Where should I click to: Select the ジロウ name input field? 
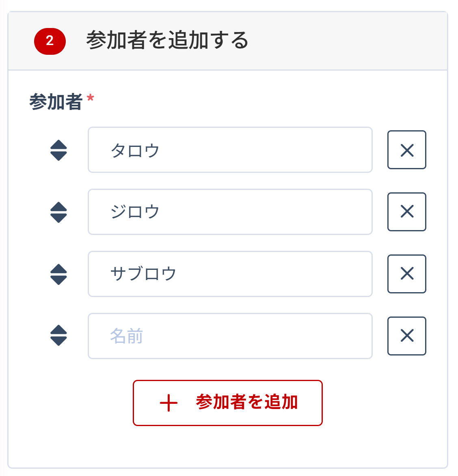tap(229, 212)
